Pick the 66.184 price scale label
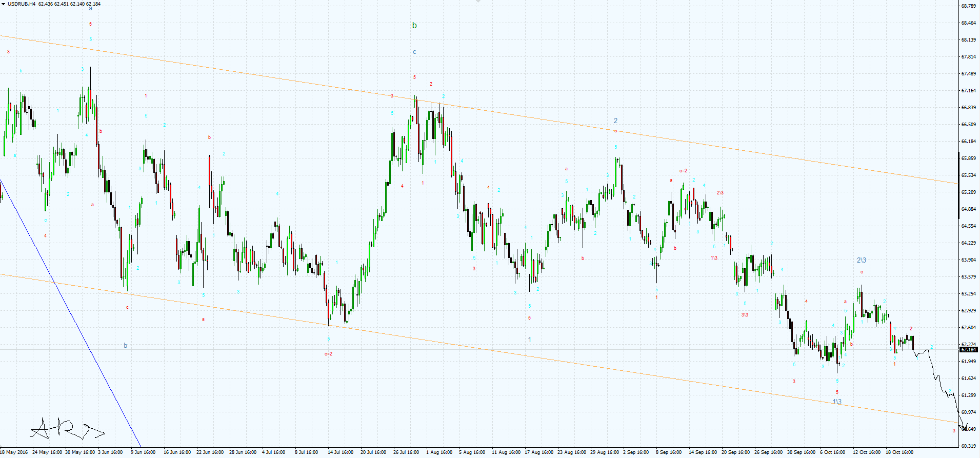 tap(968, 142)
